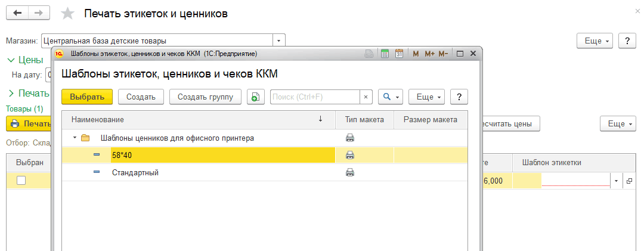The width and height of the screenshot is (644, 251).
Task: Click the back navigation arrow
Action: [x=17, y=13]
